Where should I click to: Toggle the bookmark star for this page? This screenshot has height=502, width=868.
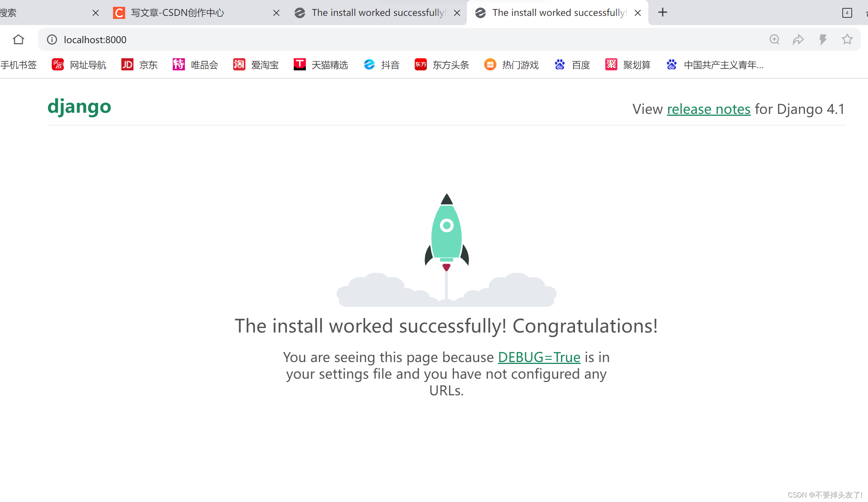click(x=847, y=39)
